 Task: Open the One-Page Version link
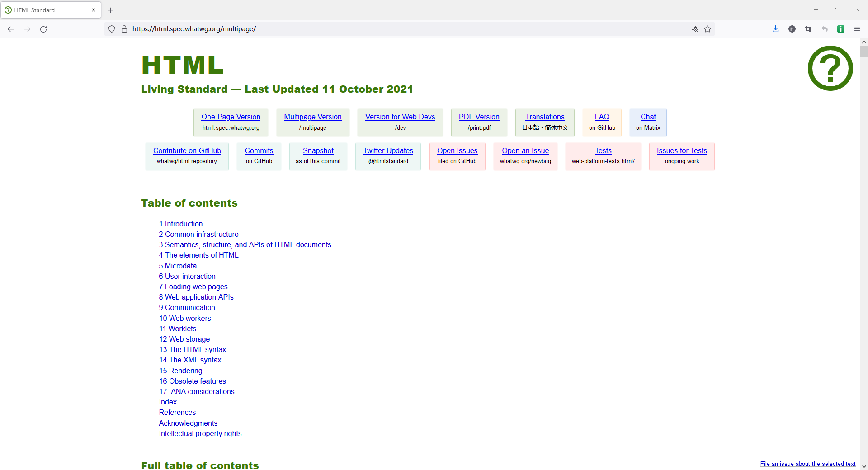pos(231,117)
